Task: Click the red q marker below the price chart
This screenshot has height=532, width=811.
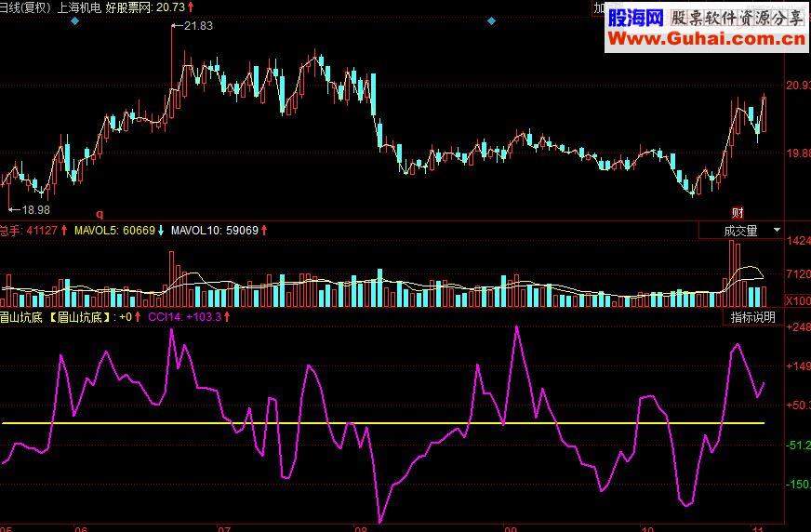Action: click(x=100, y=214)
